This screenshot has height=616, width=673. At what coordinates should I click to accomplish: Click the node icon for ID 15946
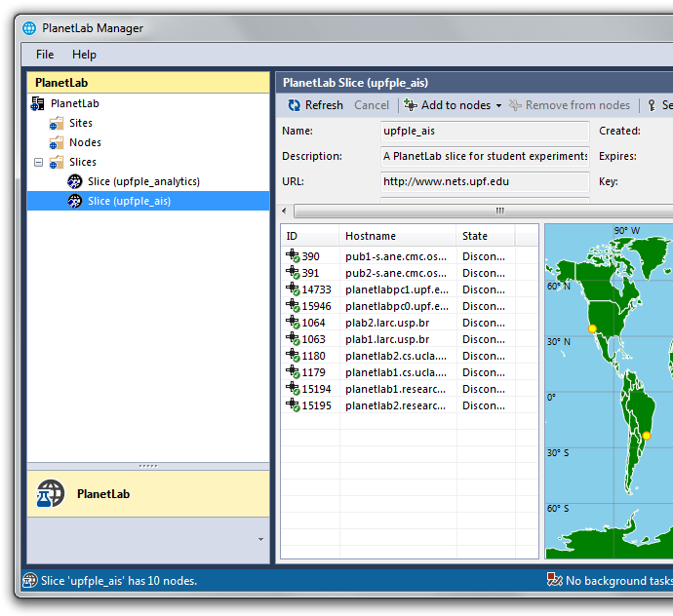click(x=293, y=305)
